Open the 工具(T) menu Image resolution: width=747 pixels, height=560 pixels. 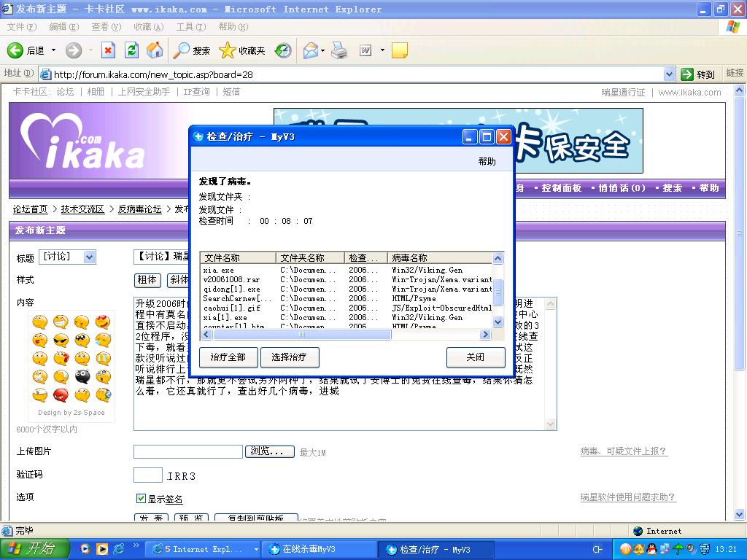191,27
